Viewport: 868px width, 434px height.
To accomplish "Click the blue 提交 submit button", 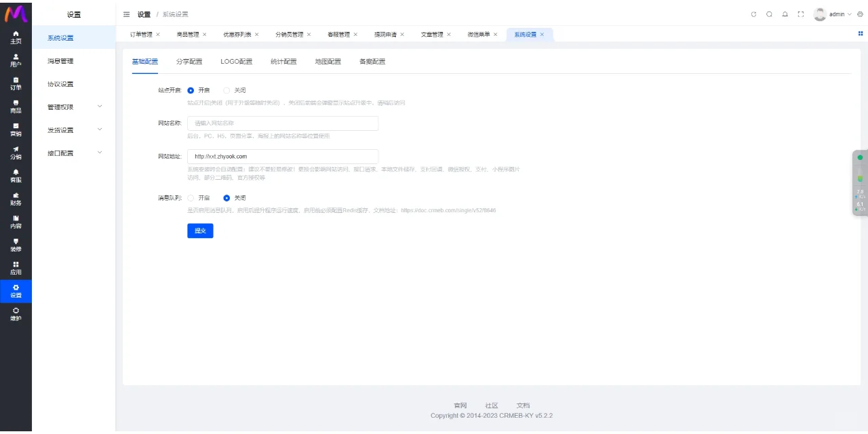I will tap(200, 231).
